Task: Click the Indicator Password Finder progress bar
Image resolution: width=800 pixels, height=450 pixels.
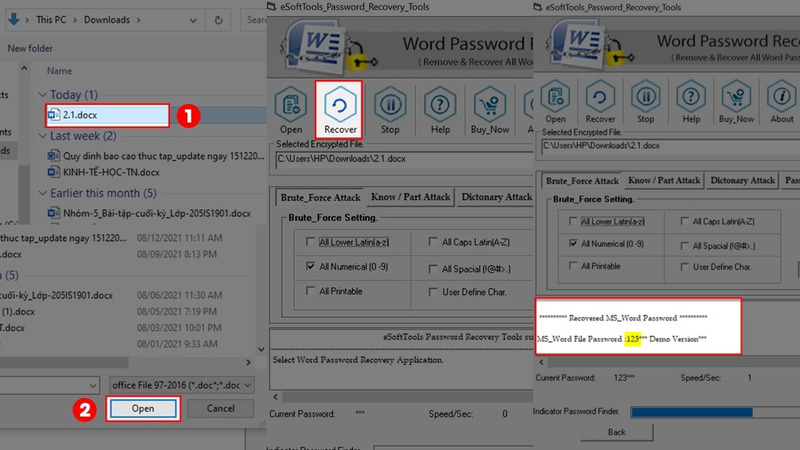Action: 715,412
